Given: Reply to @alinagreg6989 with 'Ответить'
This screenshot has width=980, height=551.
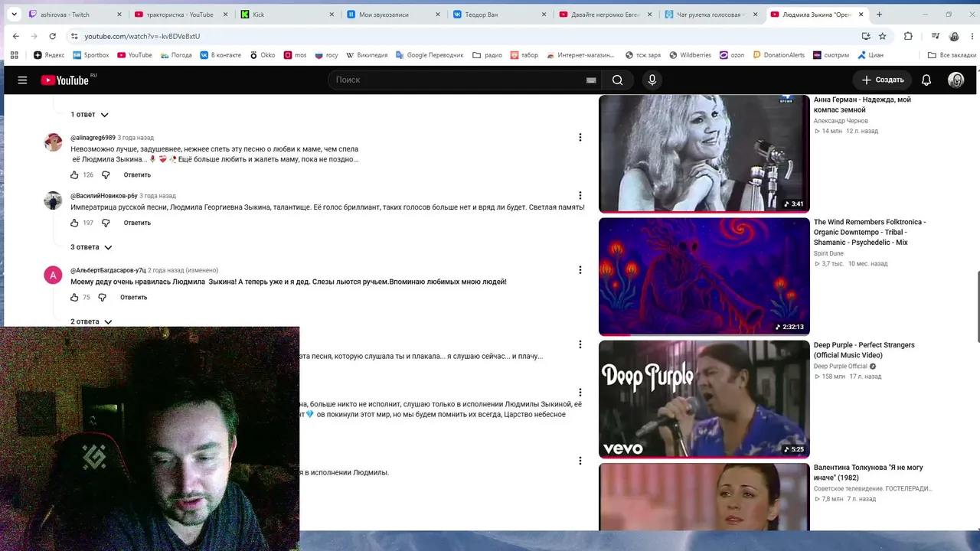Looking at the screenshot, I should 137,175.
